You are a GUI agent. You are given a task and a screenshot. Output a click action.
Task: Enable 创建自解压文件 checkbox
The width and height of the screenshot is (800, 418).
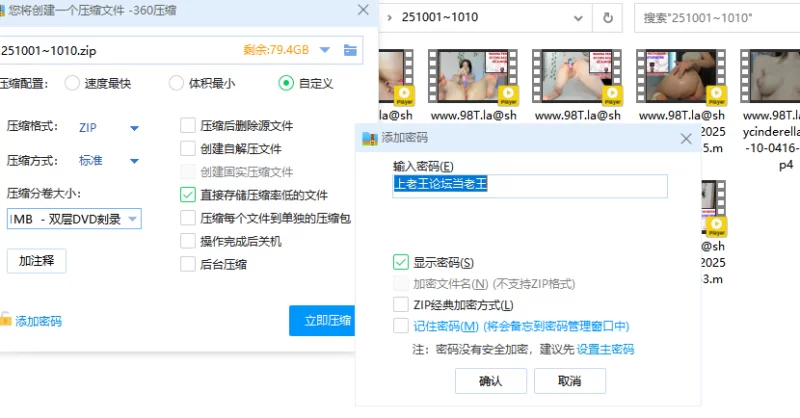click(x=188, y=149)
